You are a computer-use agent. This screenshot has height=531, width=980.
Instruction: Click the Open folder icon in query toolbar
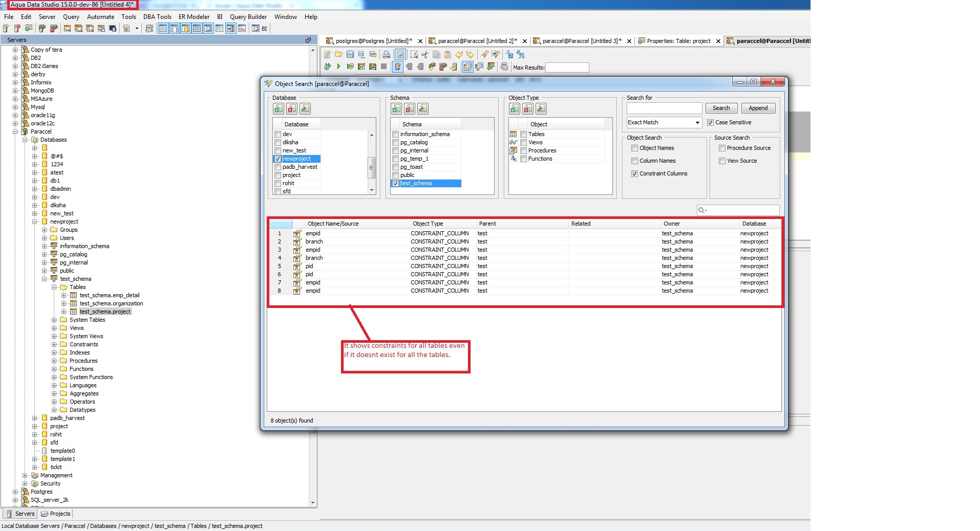(338, 54)
